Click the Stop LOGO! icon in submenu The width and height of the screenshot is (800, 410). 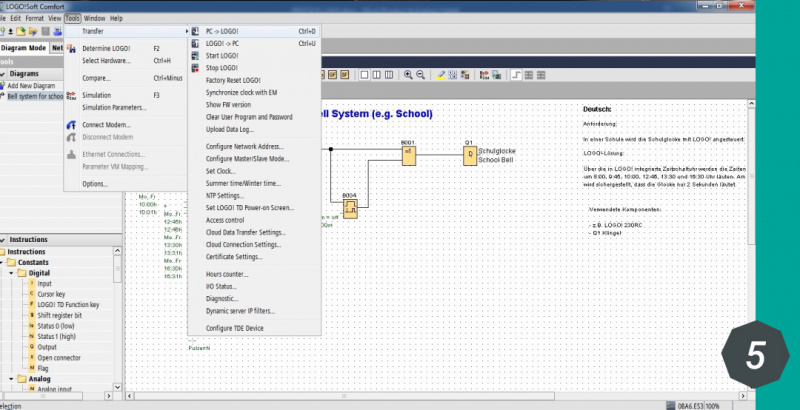coord(196,68)
